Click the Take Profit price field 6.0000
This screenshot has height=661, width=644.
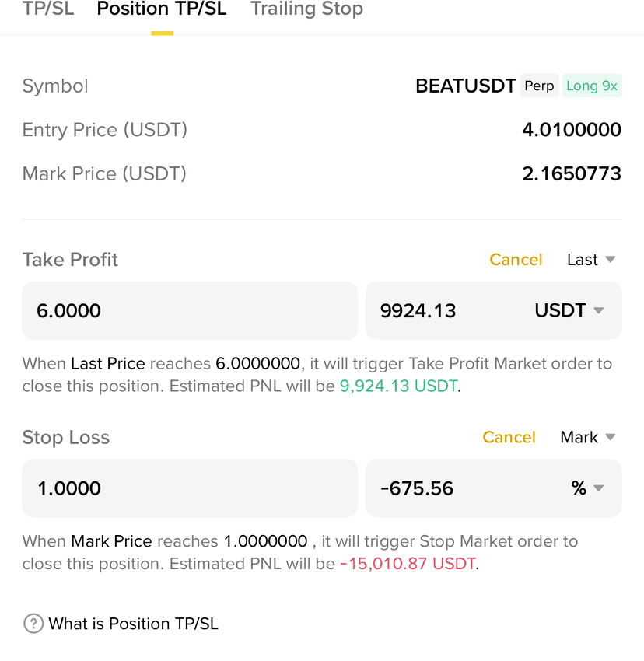click(190, 311)
